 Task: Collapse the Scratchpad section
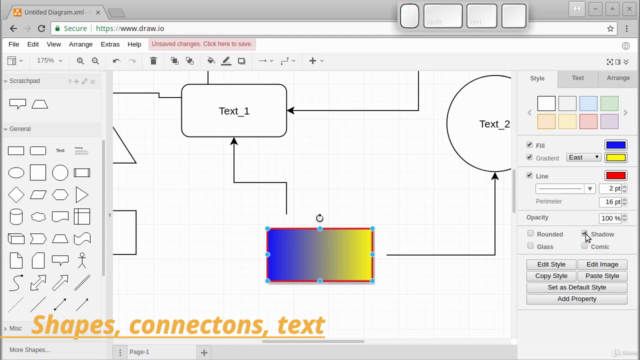6,81
